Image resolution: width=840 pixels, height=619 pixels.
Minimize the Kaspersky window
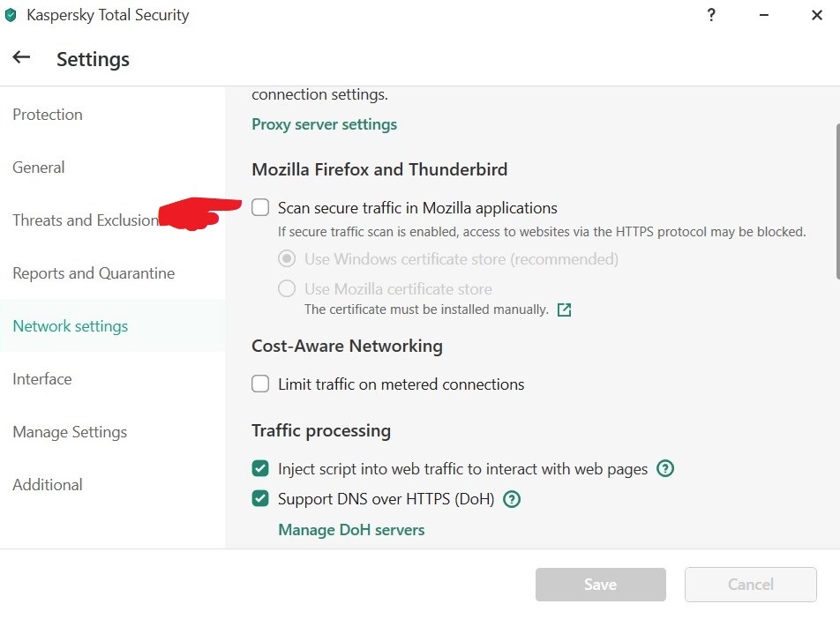pyautogui.click(x=764, y=15)
